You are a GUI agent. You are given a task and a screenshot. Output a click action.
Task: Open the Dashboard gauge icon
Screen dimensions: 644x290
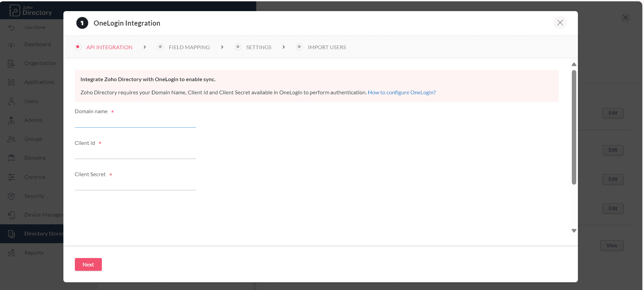pyautogui.click(x=11, y=44)
